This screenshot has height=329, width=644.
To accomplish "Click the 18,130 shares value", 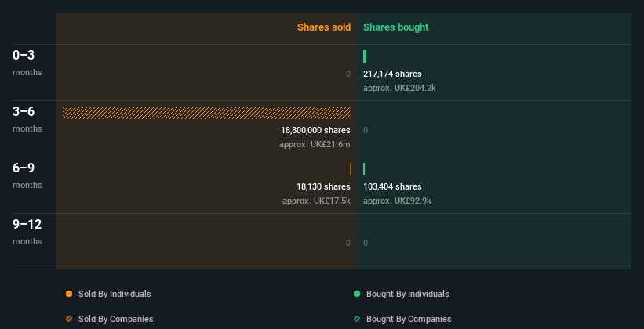I will [x=323, y=186].
